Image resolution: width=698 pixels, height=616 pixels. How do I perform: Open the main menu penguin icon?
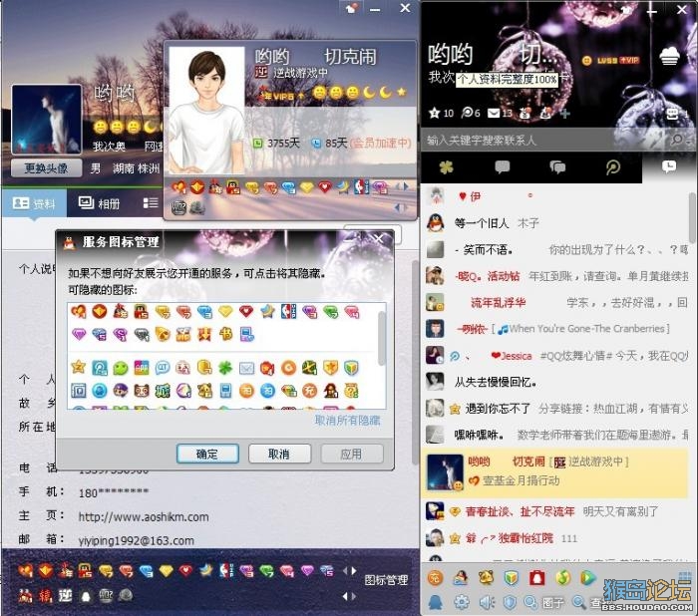tap(436, 603)
